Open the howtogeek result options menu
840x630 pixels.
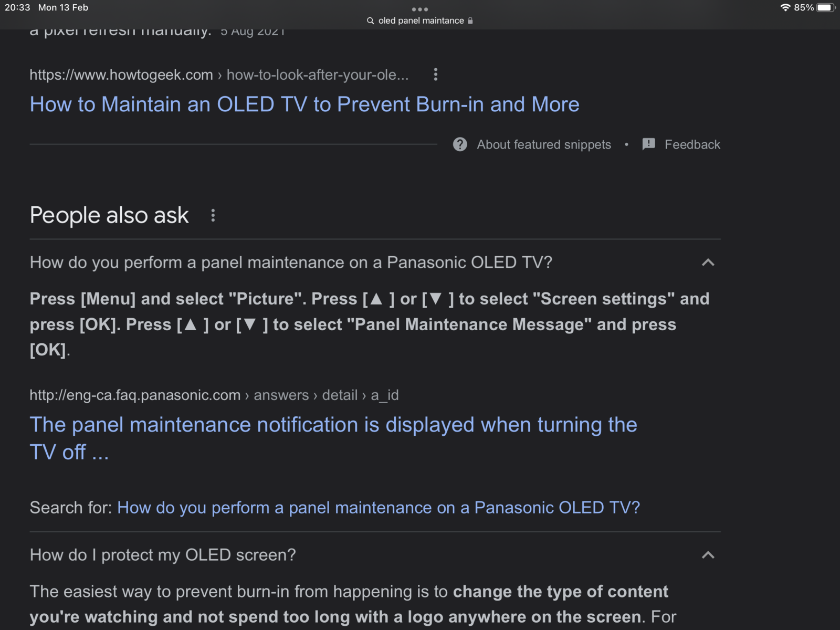[435, 75]
